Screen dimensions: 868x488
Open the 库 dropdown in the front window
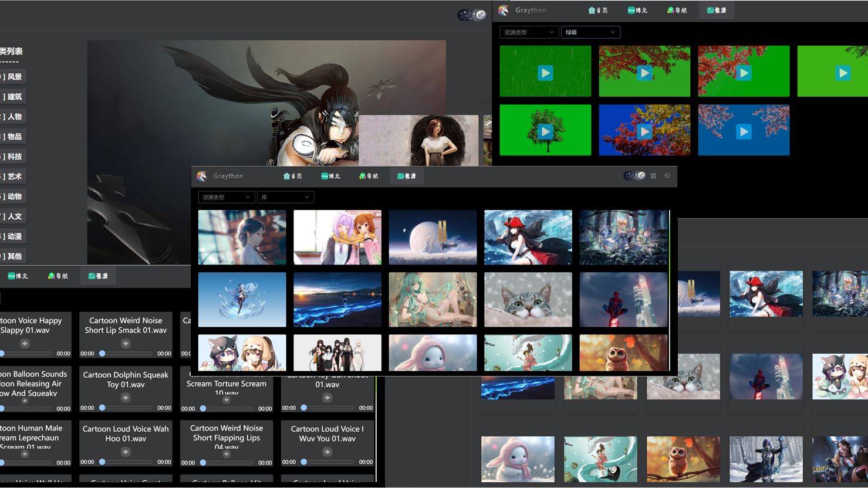pyautogui.click(x=285, y=197)
